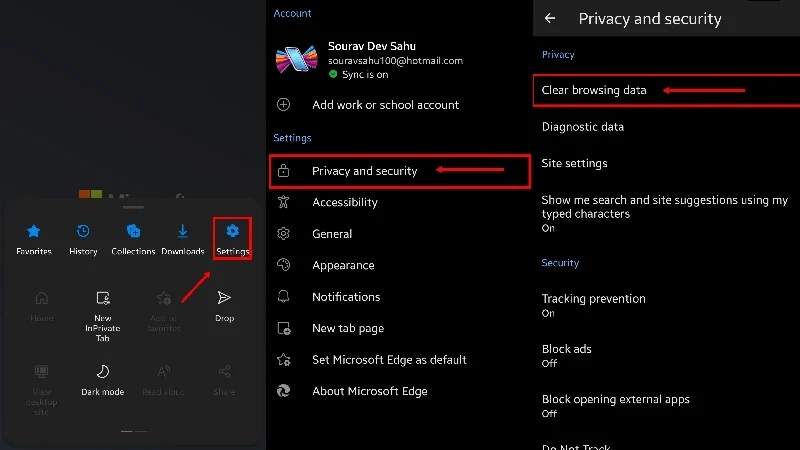Open Accessibility settings entry
Viewport: 800px width, 450px height.
pos(399,203)
